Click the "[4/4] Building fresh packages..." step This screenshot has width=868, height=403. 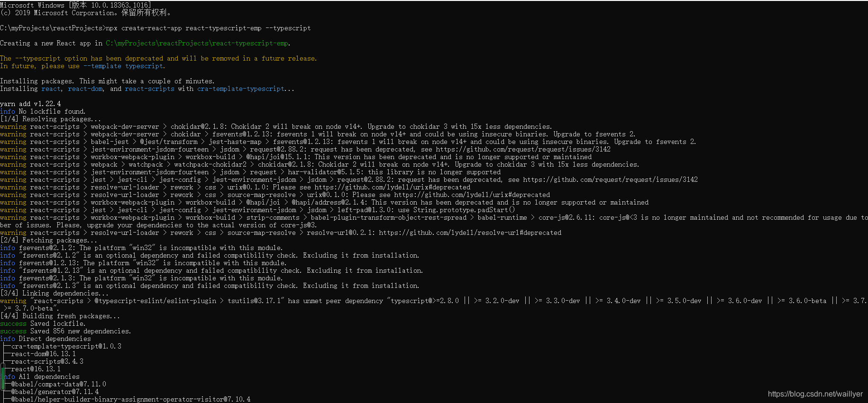(60, 316)
